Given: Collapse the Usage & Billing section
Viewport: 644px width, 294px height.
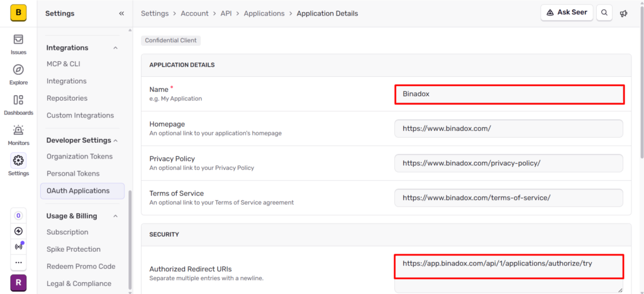Looking at the screenshot, I should (x=116, y=217).
